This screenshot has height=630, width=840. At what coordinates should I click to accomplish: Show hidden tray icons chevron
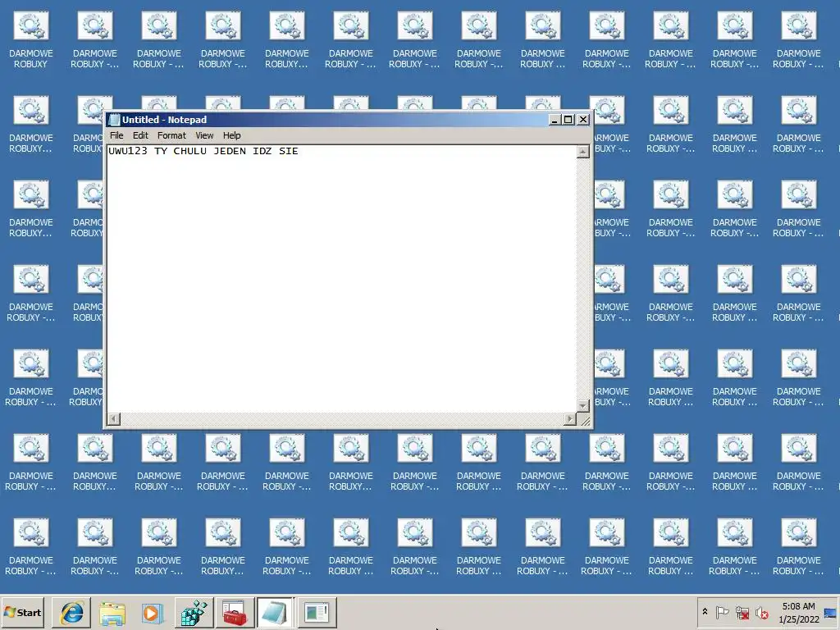click(705, 612)
